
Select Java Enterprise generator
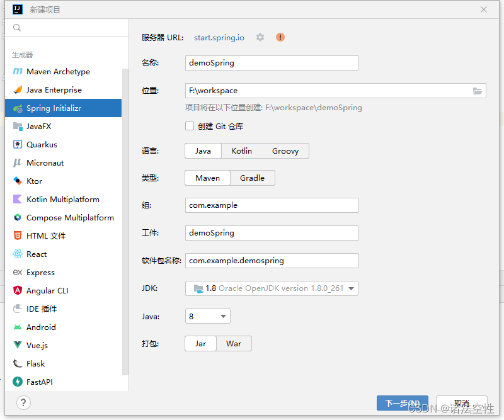pos(64,89)
